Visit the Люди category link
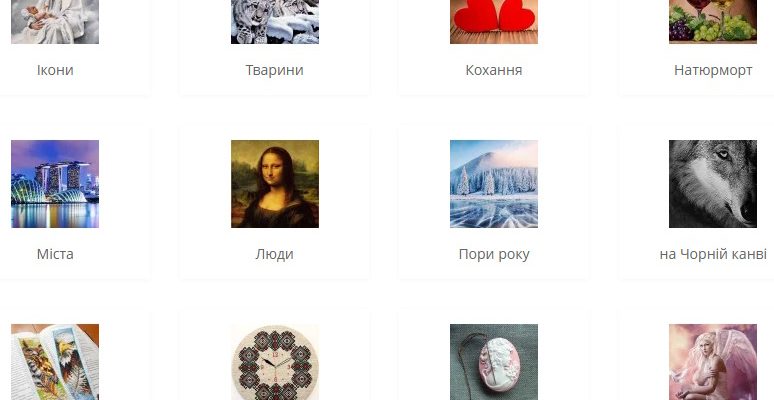Viewport: 774px width, 400px height. pos(274,254)
